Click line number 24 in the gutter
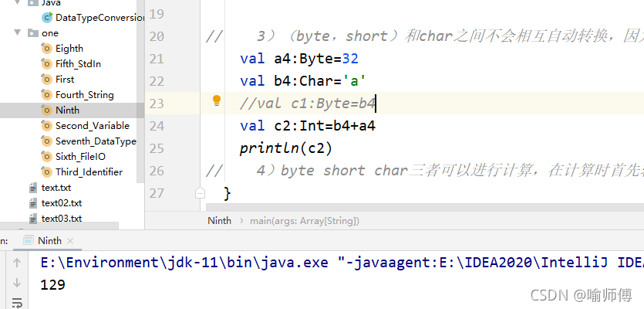Screen dimensions: 644x309 click(x=157, y=126)
